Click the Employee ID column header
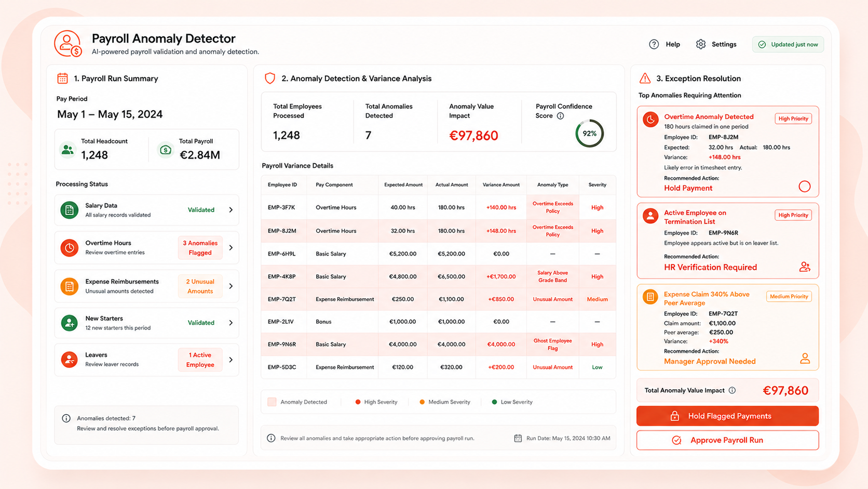Image resolution: width=868 pixels, height=489 pixels. pyautogui.click(x=282, y=185)
